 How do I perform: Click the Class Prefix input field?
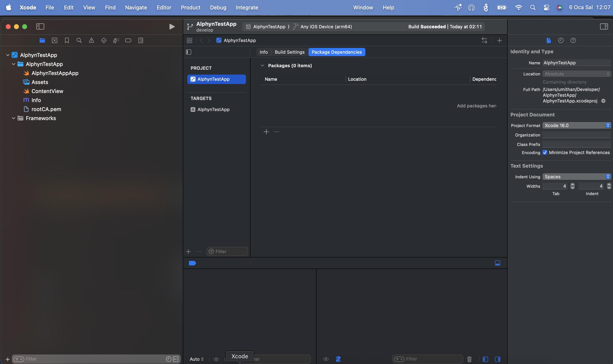point(576,144)
